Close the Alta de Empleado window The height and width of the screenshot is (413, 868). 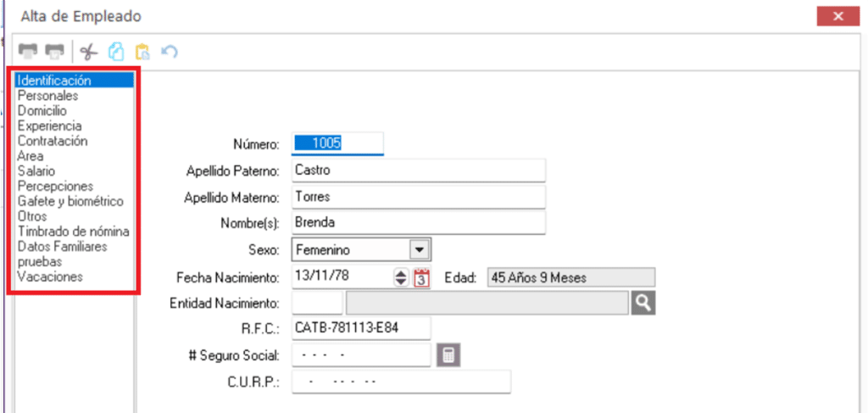(839, 16)
